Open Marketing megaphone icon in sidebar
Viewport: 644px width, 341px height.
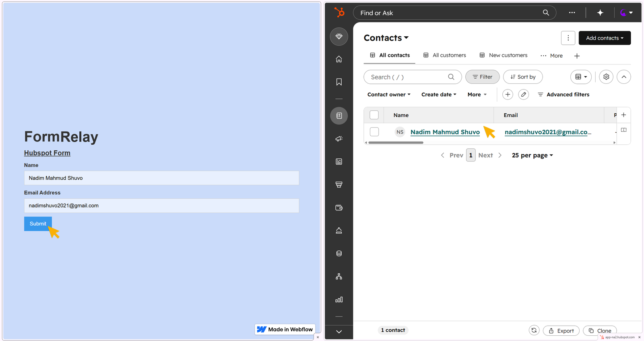pyautogui.click(x=339, y=139)
